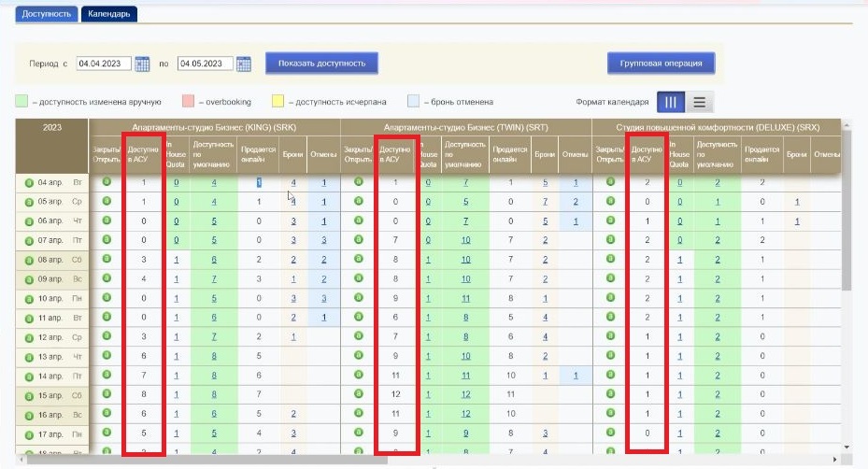Toggle SRX open/closed status for 06 апр.
The width and height of the screenshot is (868, 469).
[x=610, y=220]
